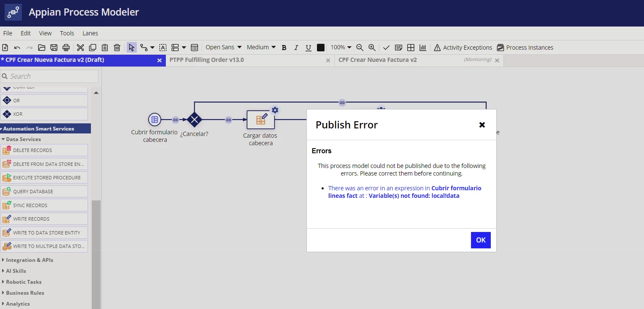Activate the pointer selection tool
Image resolution: width=644 pixels, height=309 pixels.
132,48
